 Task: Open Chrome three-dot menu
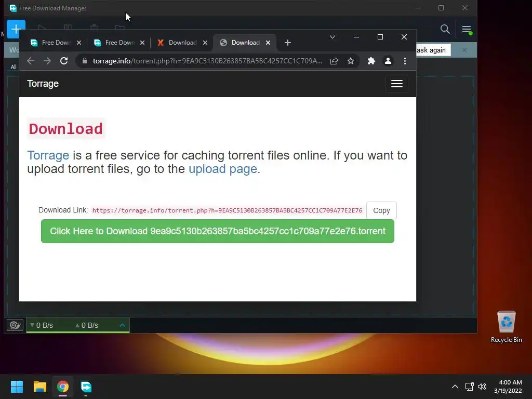[405, 61]
